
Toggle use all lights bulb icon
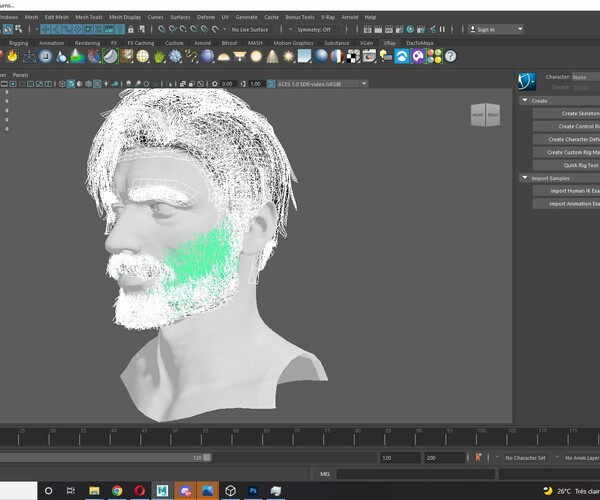[106, 84]
